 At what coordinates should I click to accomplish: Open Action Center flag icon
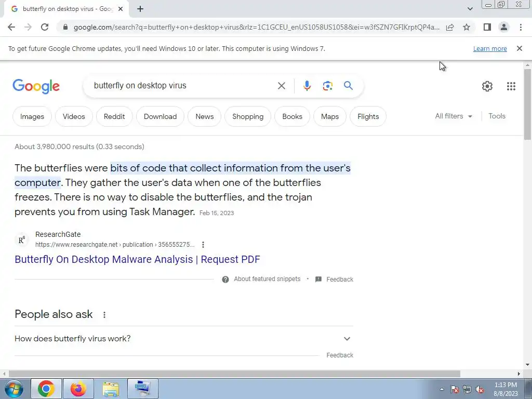point(455,390)
